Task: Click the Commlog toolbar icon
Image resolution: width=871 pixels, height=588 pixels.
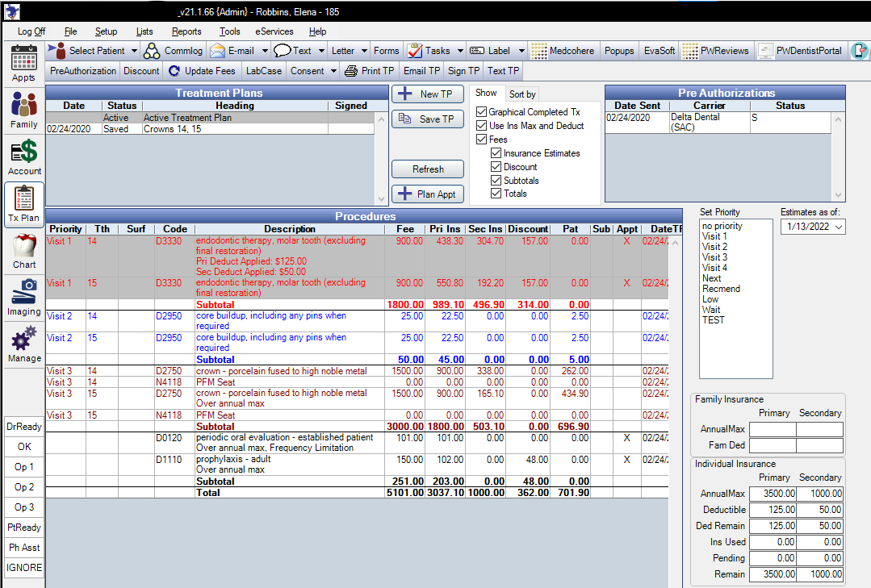Action: click(152, 51)
